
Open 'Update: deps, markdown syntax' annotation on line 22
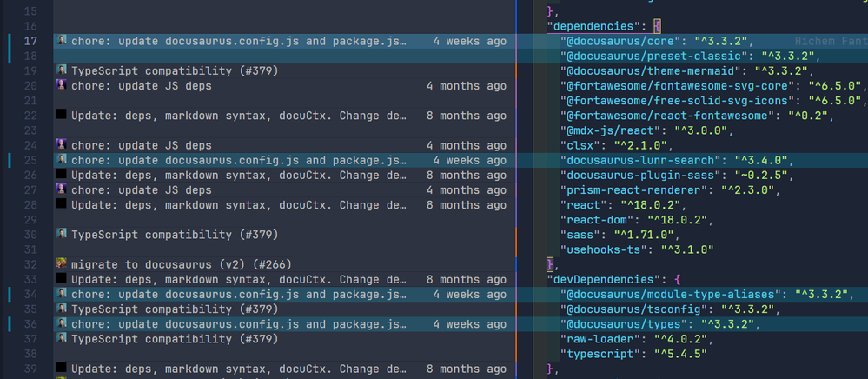tap(239, 116)
